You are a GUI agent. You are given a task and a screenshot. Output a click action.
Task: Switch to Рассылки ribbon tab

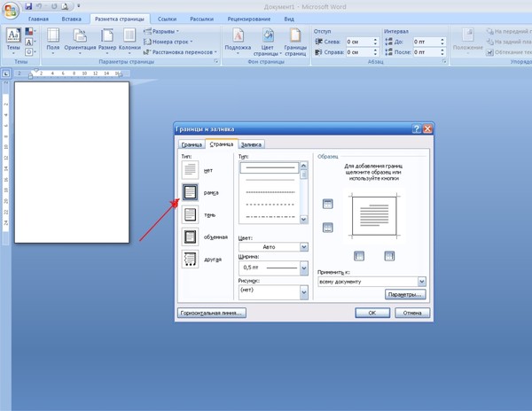coord(201,19)
